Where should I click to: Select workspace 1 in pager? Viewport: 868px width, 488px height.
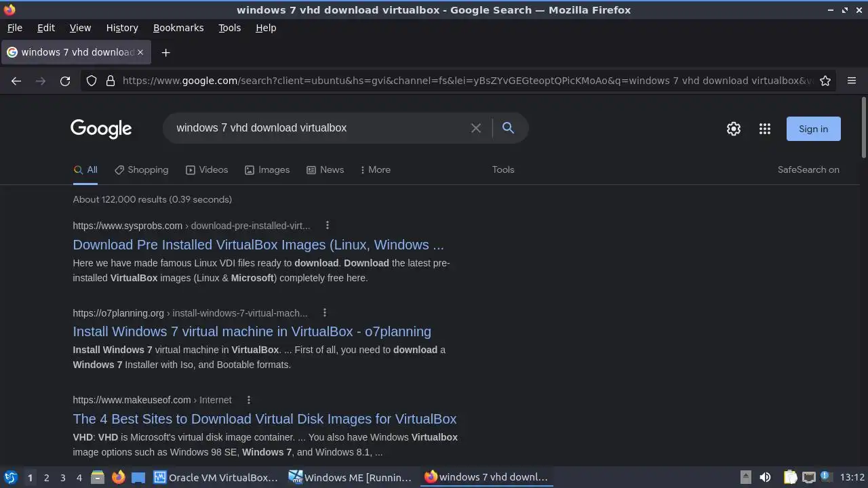click(x=30, y=477)
